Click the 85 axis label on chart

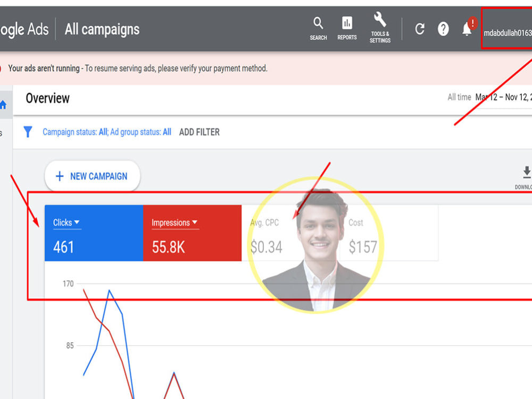[x=70, y=346]
